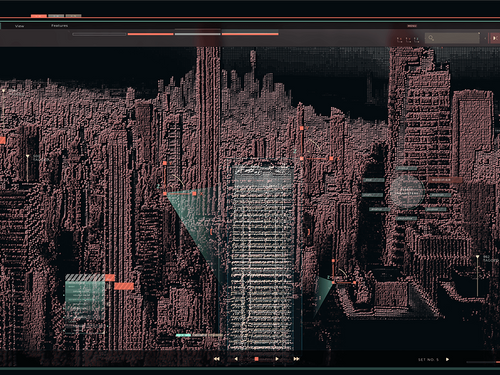
Task: Choose the highlighted orange radial menu option
Action: [x=445, y=180]
